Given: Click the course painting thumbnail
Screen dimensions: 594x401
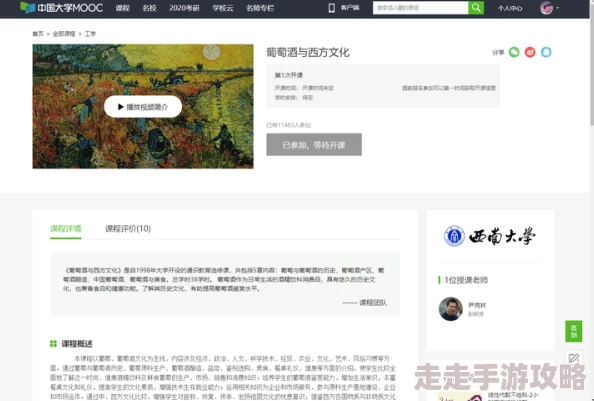Looking at the screenshot, I should pyautogui.click(x=143, y=106).
